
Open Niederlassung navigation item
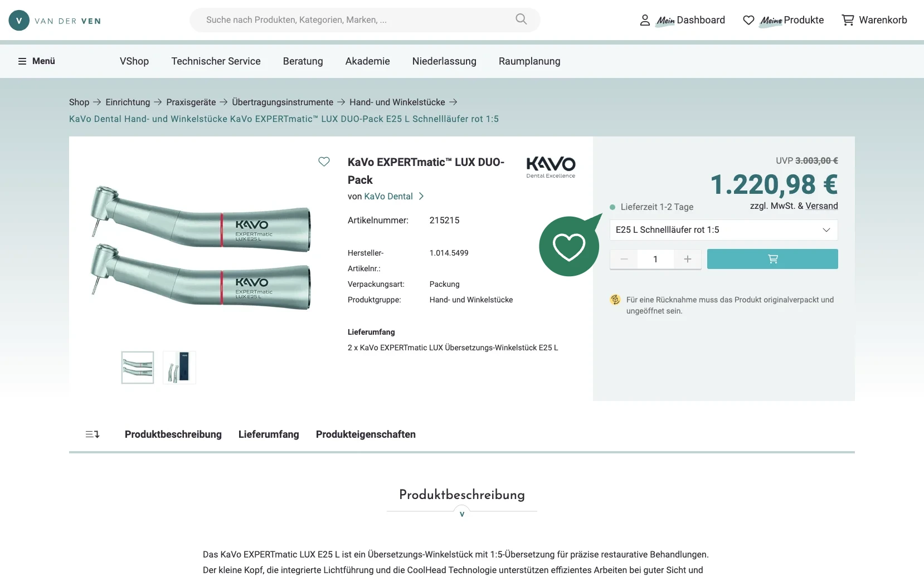click(444, 61)
